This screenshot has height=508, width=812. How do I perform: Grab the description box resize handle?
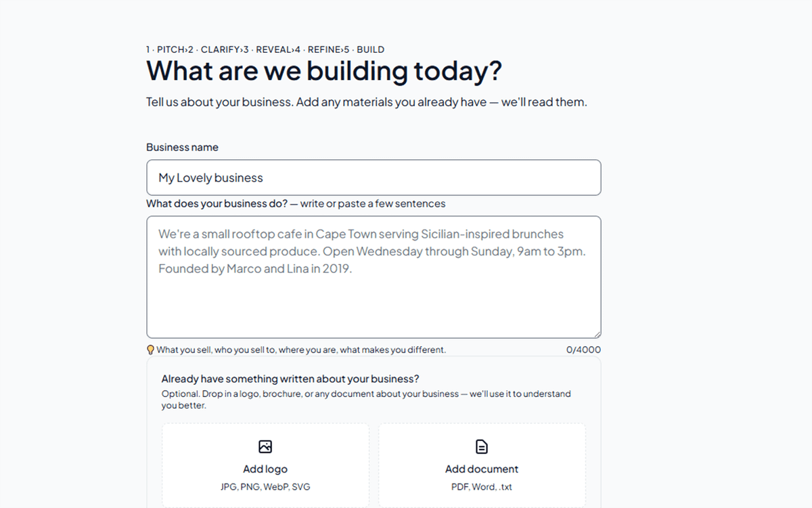(596, 333)
